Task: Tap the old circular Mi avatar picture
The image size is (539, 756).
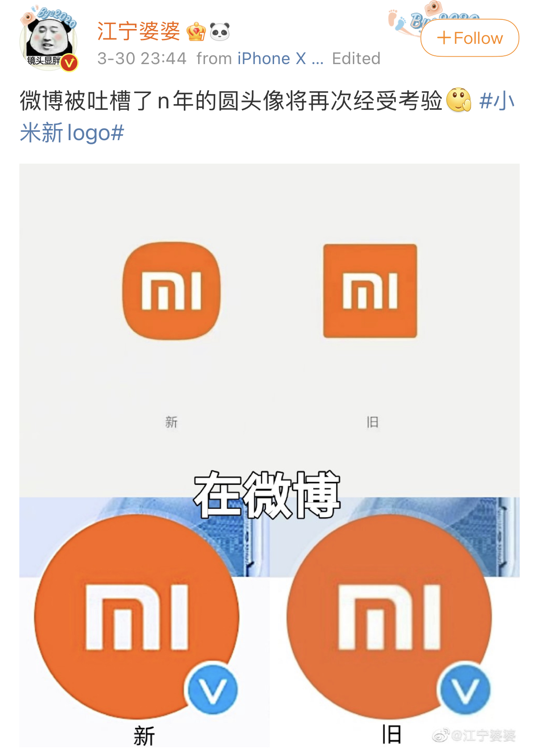Action: (x=389, y=617)
